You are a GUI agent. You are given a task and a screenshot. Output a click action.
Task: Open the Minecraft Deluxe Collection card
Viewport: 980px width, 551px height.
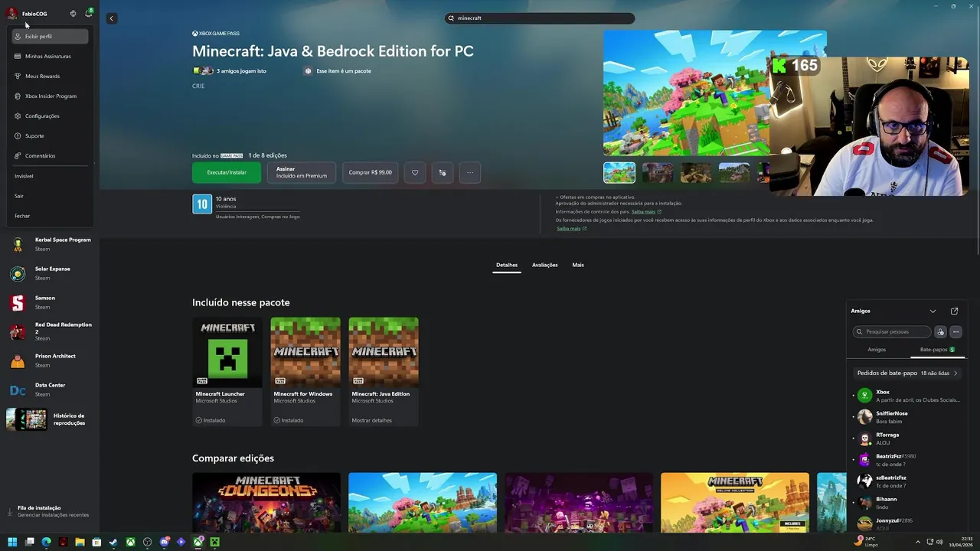[735, 502]
